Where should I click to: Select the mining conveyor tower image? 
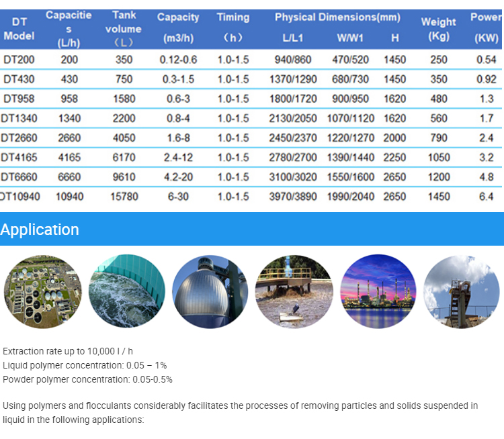pyautogui.click(x=462, y=291)
